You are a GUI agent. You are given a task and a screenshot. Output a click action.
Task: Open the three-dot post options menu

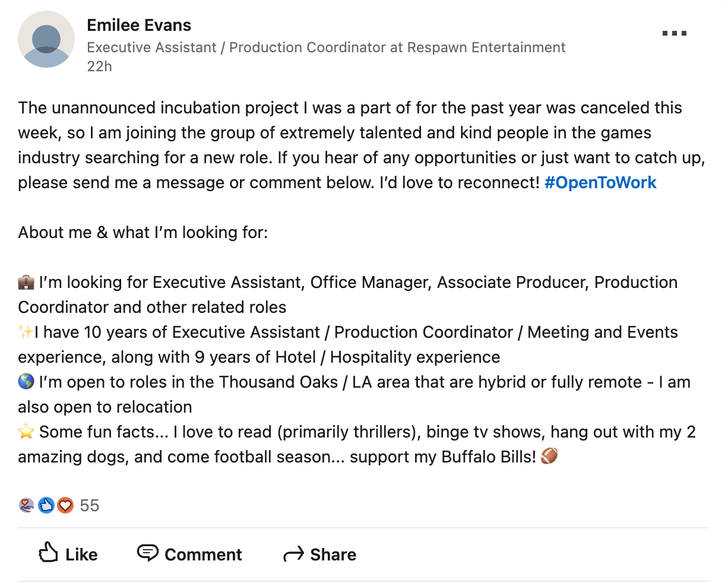coord(675,33)
